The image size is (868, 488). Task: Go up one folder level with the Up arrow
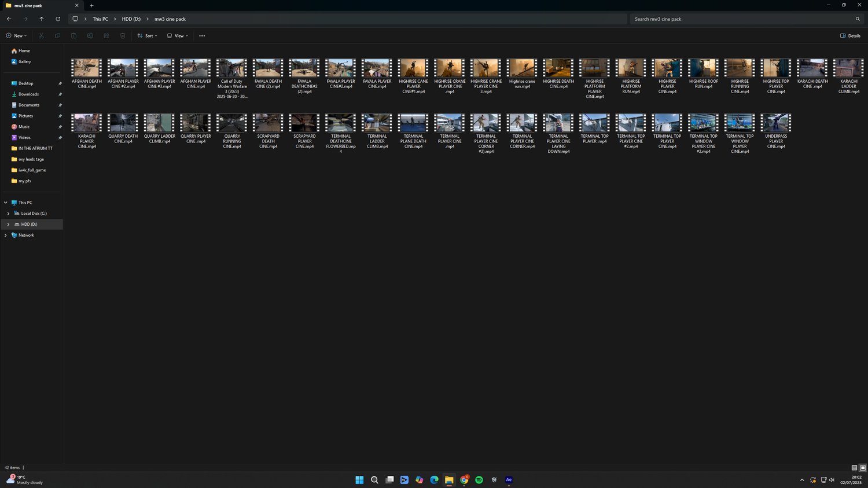click(x=41, y=19)
